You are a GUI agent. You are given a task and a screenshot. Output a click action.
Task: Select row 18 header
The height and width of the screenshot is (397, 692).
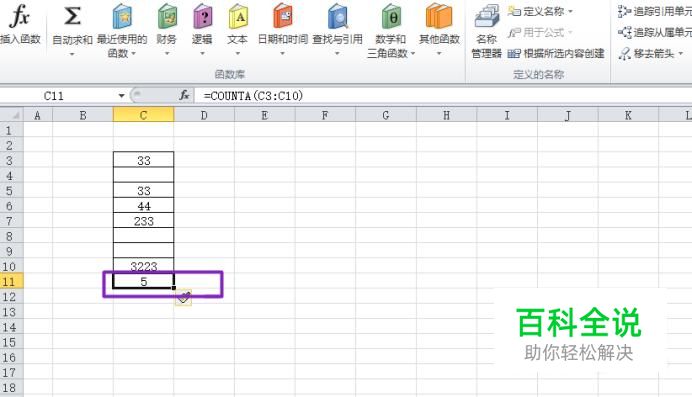coord(11,388)
